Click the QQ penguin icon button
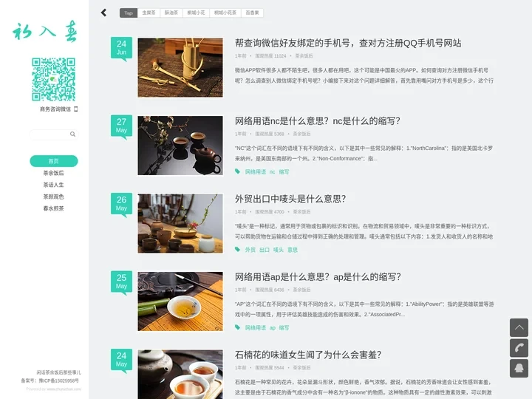The width and height of the screenshot is (532, 399). click(x=519, y=368)
